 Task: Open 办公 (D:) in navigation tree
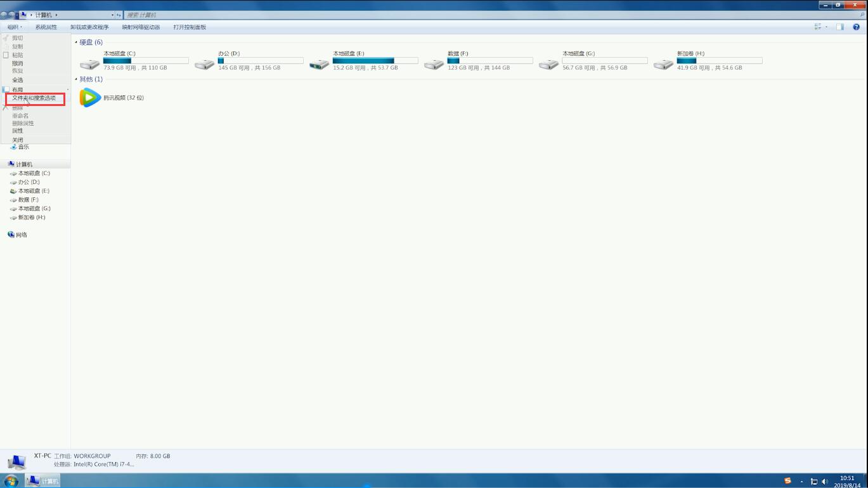tap(29, 182)
